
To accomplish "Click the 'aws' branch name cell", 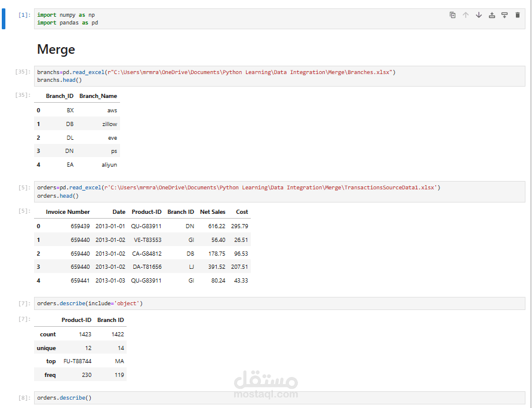I will 112,111.
